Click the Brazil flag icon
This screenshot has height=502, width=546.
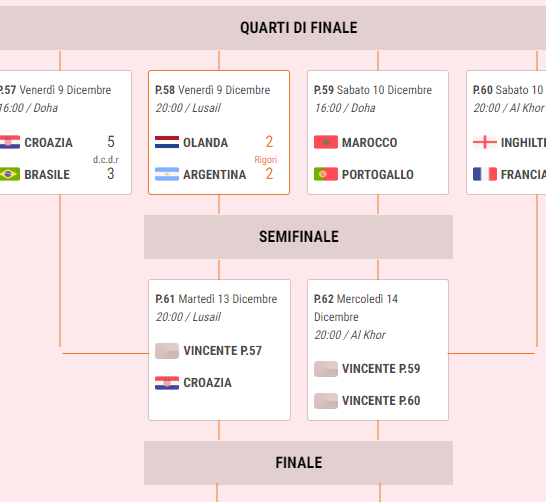tap(10, 174)
